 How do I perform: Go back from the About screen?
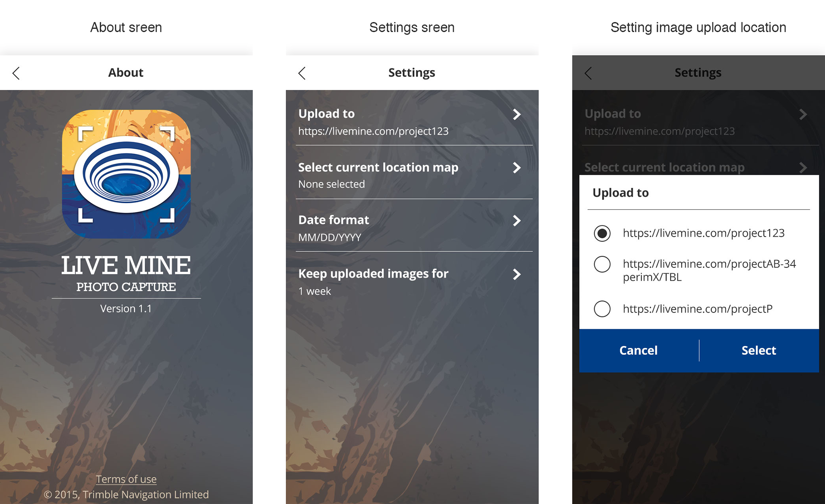pyautogui.click(x=16, y=73)
